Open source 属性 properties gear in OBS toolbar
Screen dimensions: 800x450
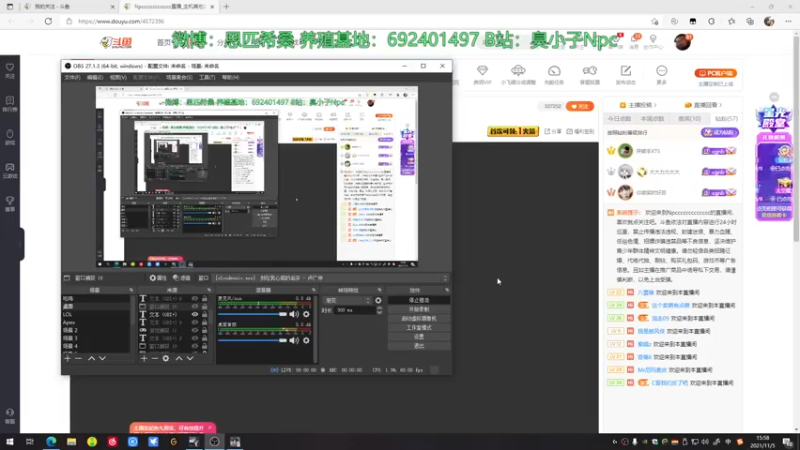tap(158, 278)
